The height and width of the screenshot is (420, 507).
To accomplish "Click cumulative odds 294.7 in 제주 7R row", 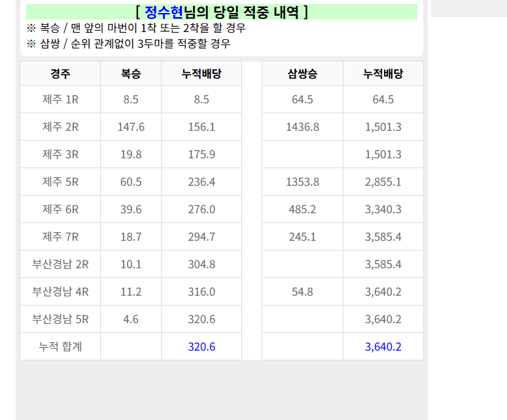I will point(201,237).
